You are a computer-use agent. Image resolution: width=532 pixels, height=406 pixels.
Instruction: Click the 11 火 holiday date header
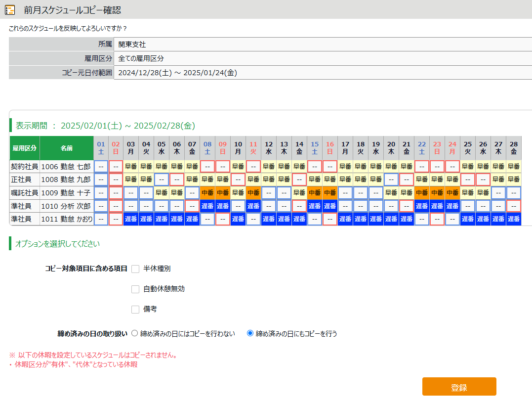[x=253, y=148]
